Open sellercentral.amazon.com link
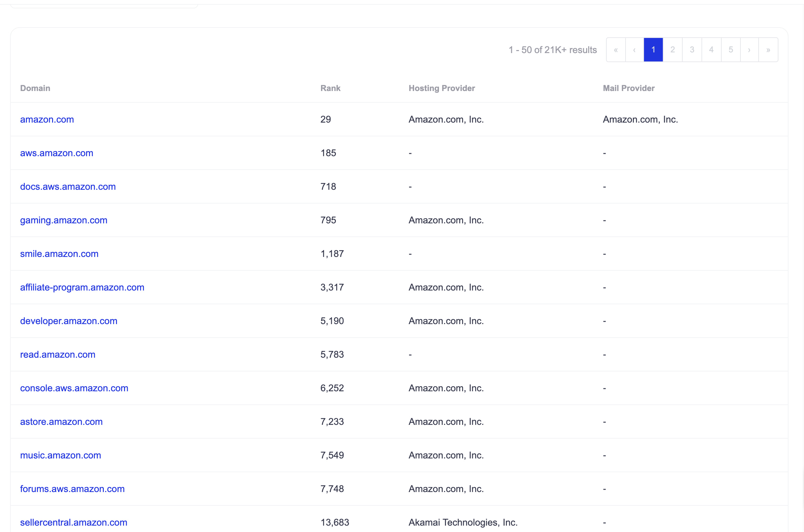 tap(73, 522)
